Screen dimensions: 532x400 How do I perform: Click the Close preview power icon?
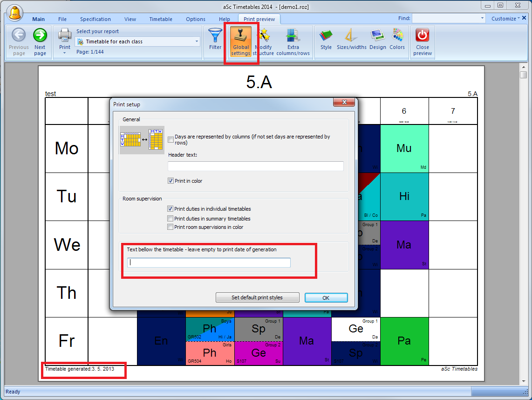click(423, 36)
